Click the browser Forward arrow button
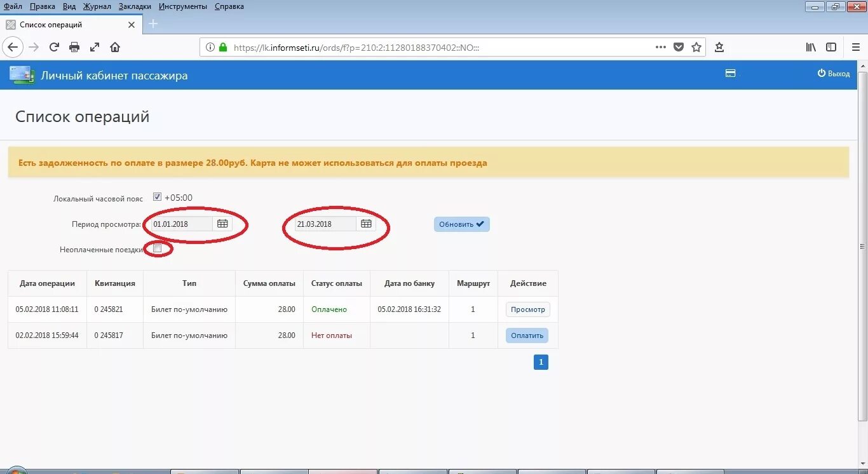868x474 pixels. 34,47
